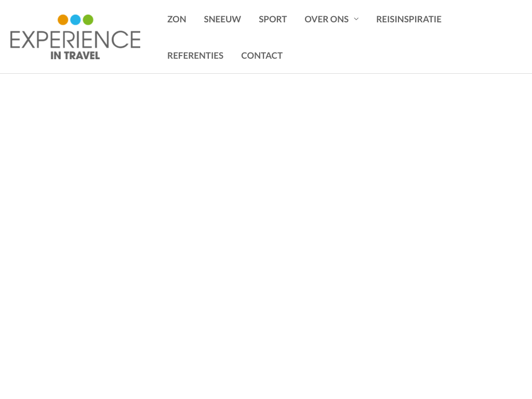Go to the SNEEUW page

click(x=222, y=19)
